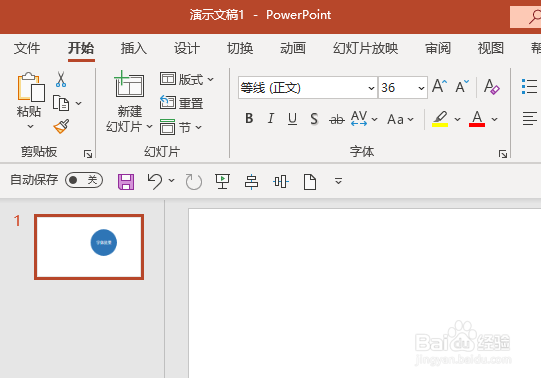Apply yellow text highlight color
541x378 pixels.
click(x=440, y=119)
